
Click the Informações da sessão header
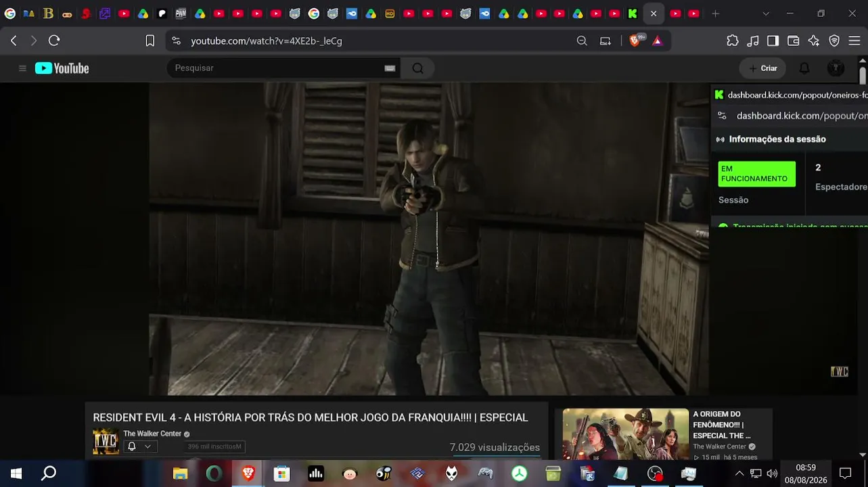click(x=777, y=139)
